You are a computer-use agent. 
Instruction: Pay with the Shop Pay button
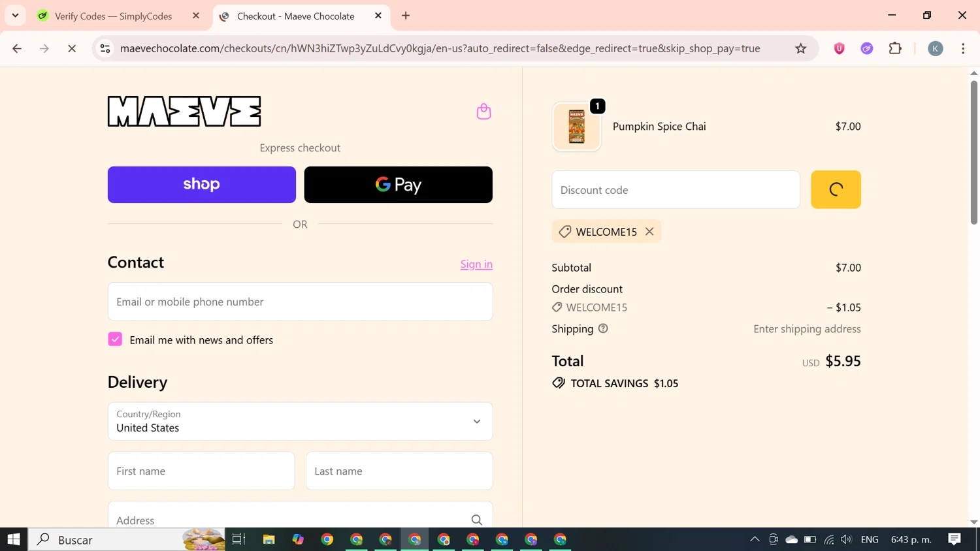tap(202, 185)
